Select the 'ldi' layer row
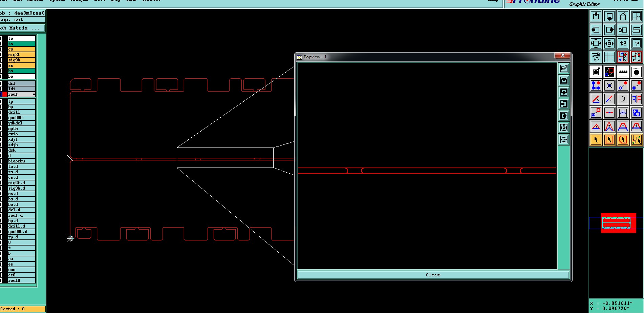This screenshot has height=313, width=644. (21, 89)
